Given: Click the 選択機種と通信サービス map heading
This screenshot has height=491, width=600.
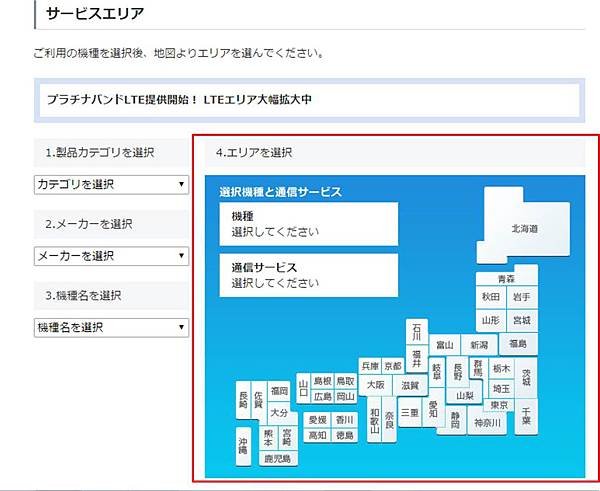Looking at the screenshot, I should click(280, 192).
